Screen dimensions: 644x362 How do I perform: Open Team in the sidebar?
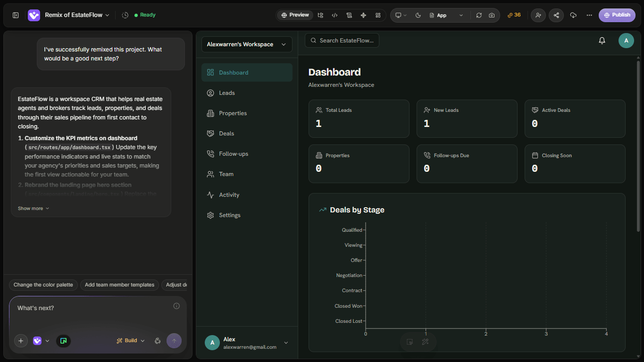(x=247, y=174)
